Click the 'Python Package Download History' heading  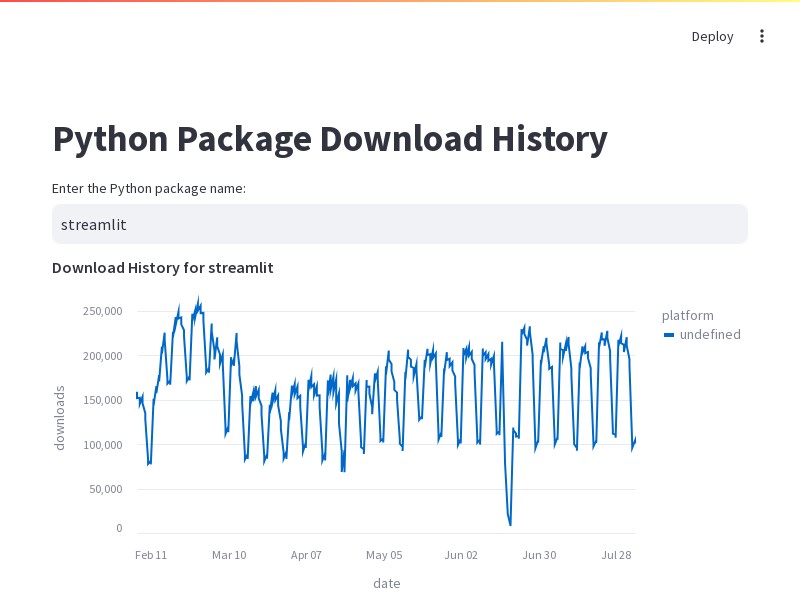click(330, 139)
